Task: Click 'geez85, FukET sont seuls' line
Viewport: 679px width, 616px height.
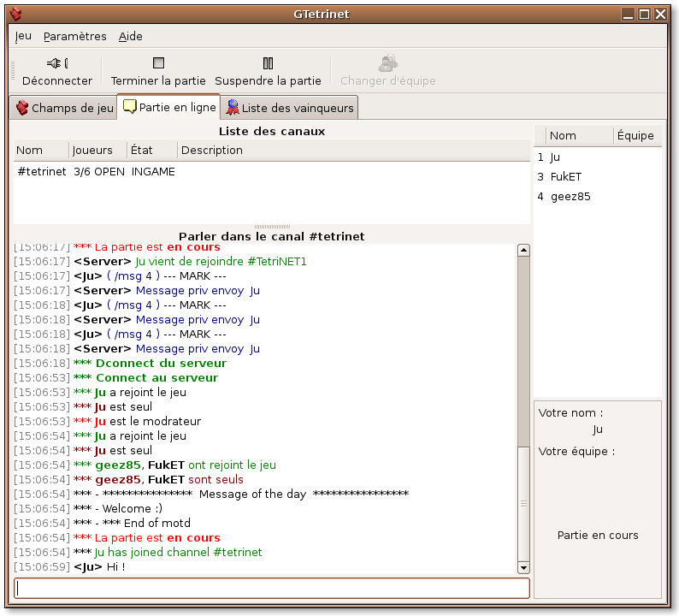Action: 128,480
